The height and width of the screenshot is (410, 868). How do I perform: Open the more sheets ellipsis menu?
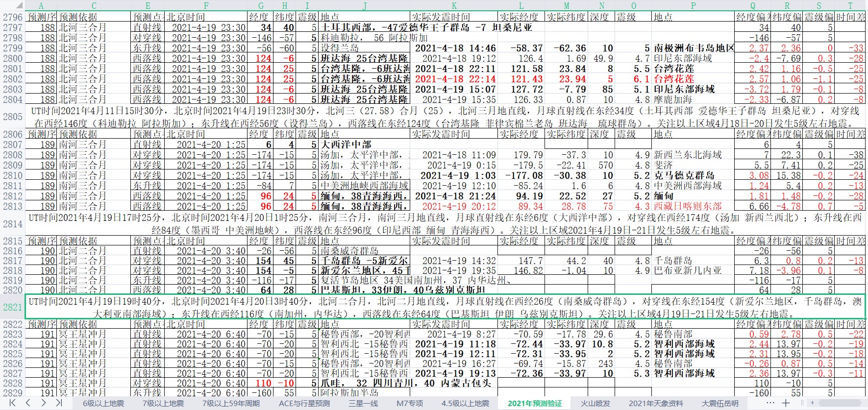[770, 403]
